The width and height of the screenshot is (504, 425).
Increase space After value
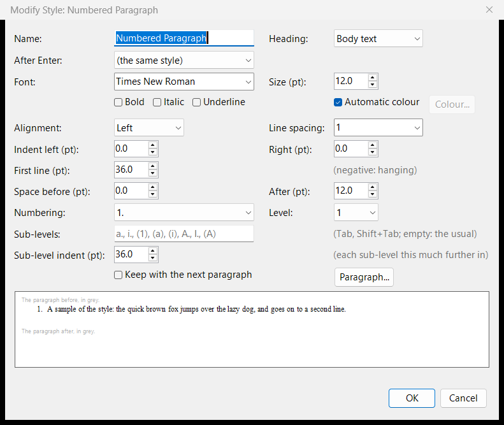click(x=373, y=187)
